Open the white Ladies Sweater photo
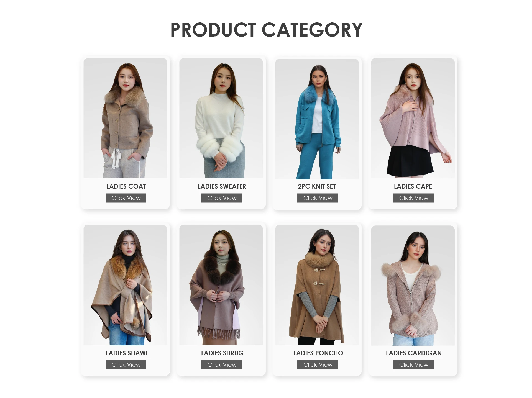Viewport: 532px width, 398px height. pos(221,118)
